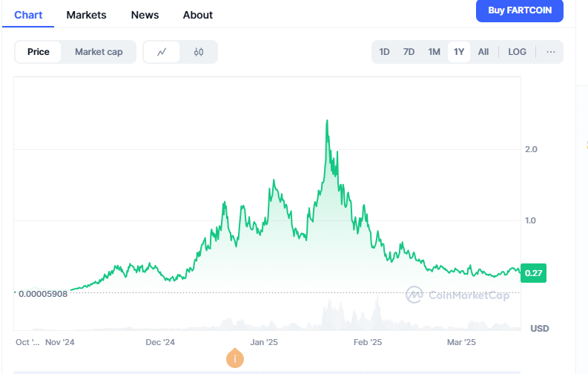Open the News tab
Viewport: 588px width, 374px height.
[x=145, y=15]
